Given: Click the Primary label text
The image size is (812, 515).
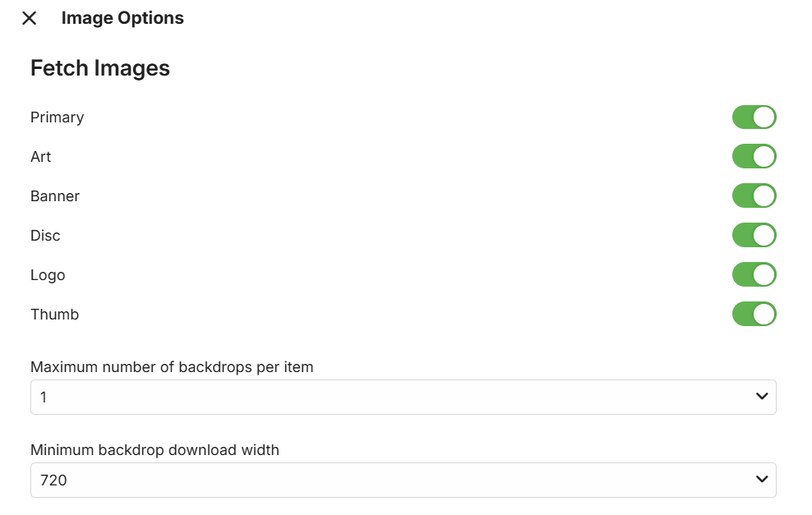Looking at the screenshot, I should (x=58, y=117).
